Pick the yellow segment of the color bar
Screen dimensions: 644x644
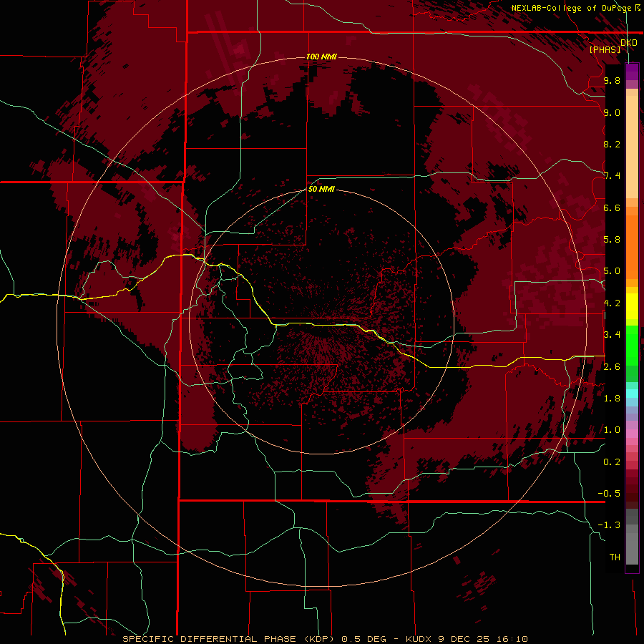pos(632,306)
